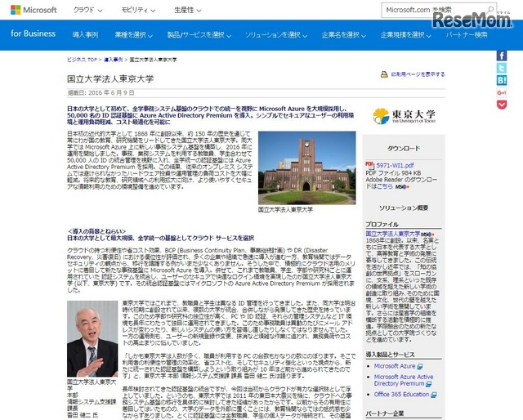Go to ビジネス TOP breadcrumb
This screenshot has width=523, height=420.
point(82,60)
